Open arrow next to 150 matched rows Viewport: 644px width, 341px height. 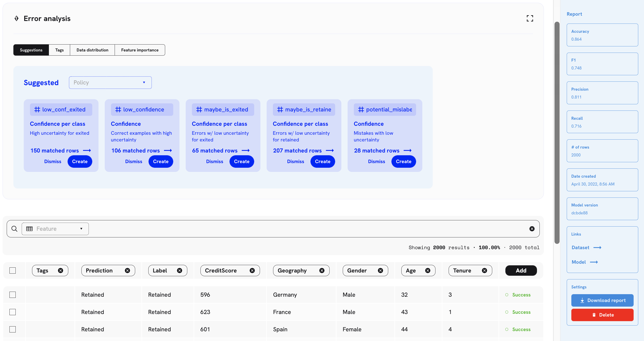[x=87, y=150]
